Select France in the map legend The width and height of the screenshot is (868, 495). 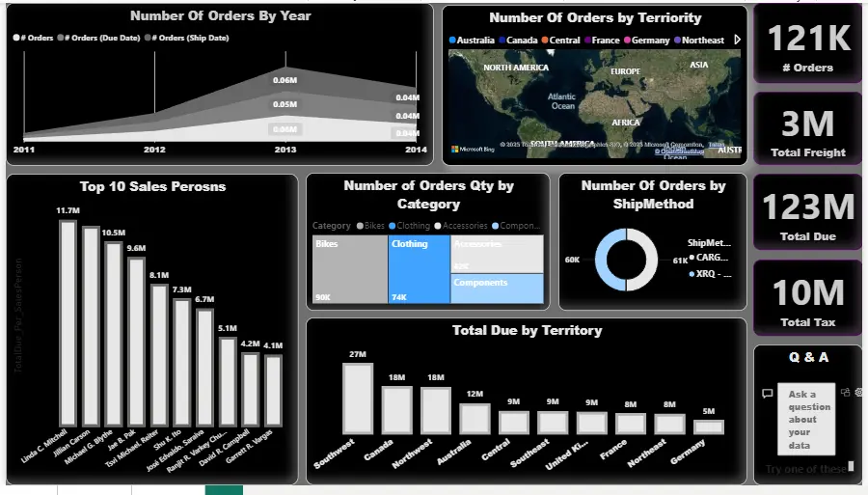coord(602,41)
